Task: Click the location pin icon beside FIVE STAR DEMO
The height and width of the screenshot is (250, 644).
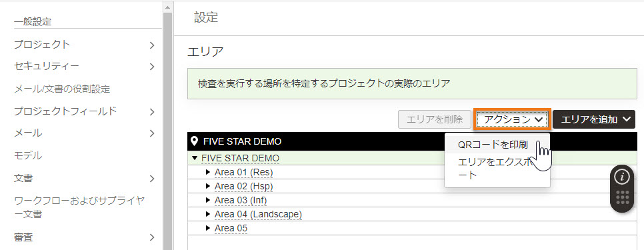Action: [x=195, y=141]
